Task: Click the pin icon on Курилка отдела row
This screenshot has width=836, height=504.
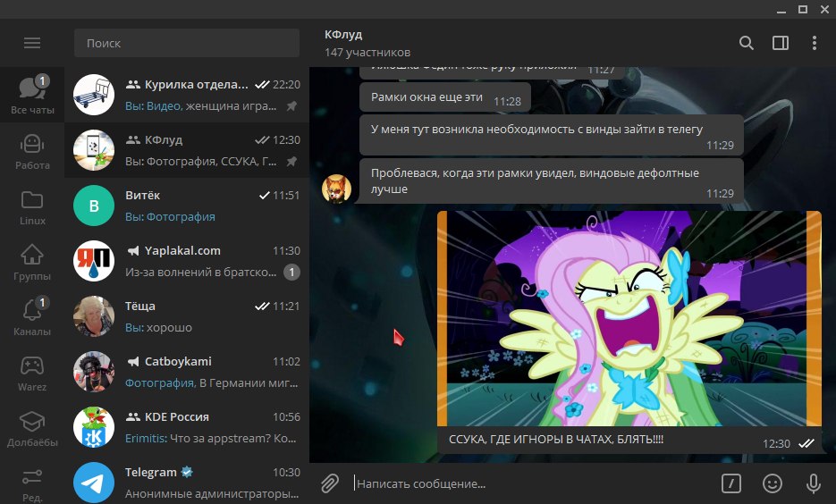Action: tap(291, 106)
